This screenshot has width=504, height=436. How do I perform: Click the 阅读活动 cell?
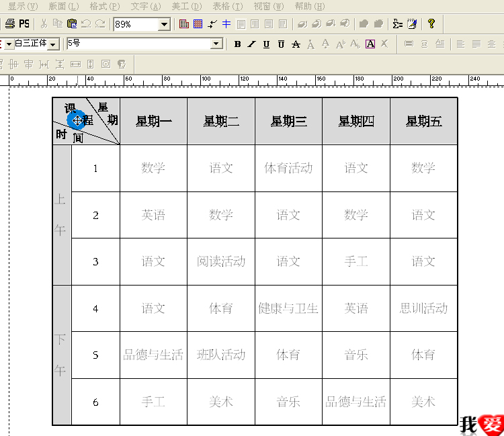click(x=221, y=261)
